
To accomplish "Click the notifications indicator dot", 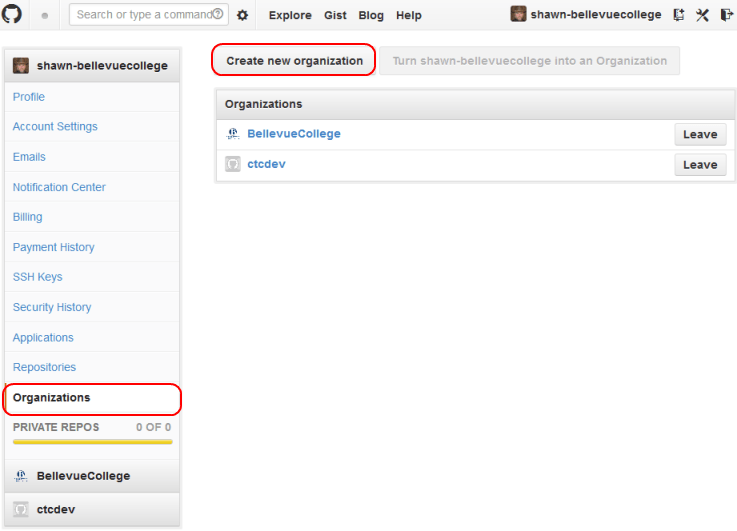I will pos(45,16).
